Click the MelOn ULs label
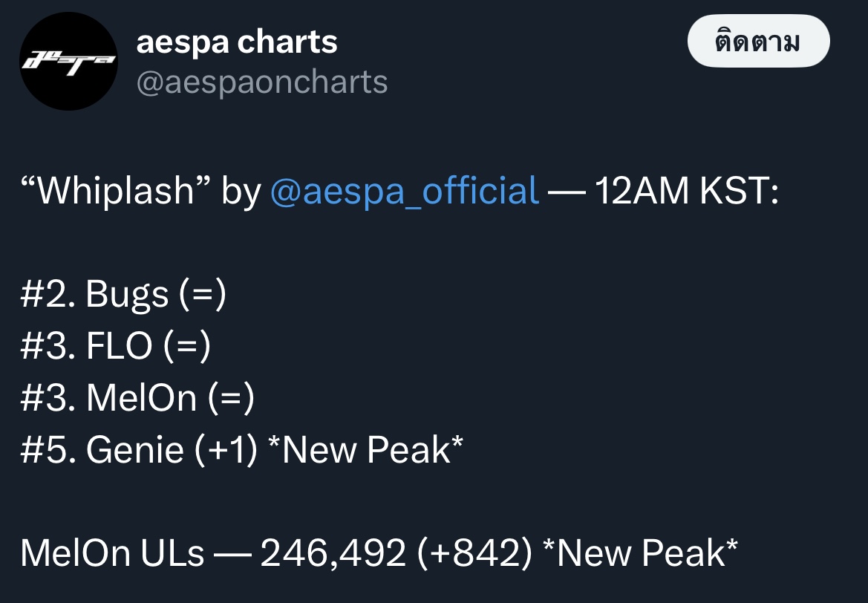The image size is (868, 603). tap(112, 553)
